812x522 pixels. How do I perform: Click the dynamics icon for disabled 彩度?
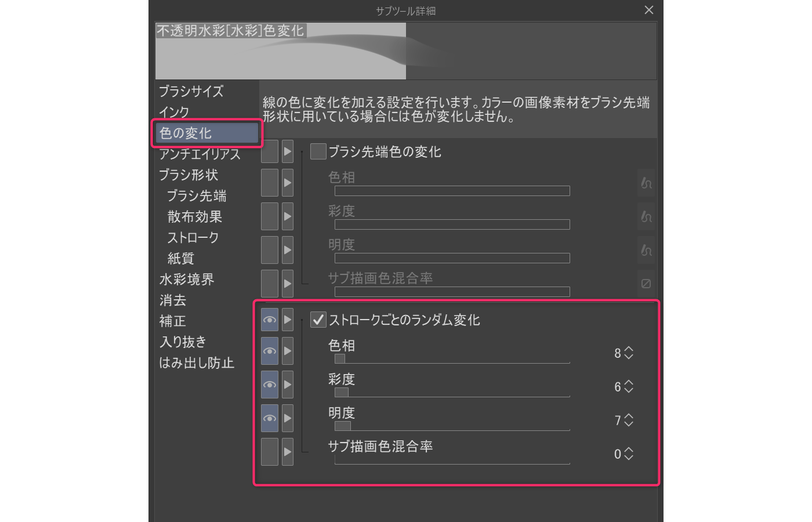[x=646, y=217]
